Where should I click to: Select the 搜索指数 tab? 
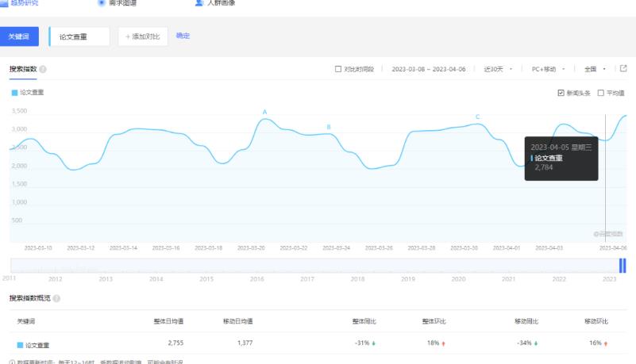(x=22, y=69)
